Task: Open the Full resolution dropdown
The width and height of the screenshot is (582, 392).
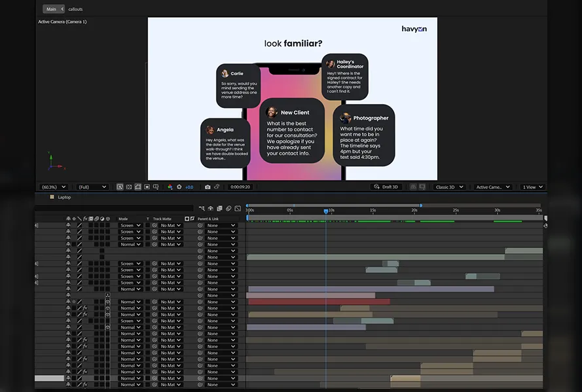Action: [92, 187]
